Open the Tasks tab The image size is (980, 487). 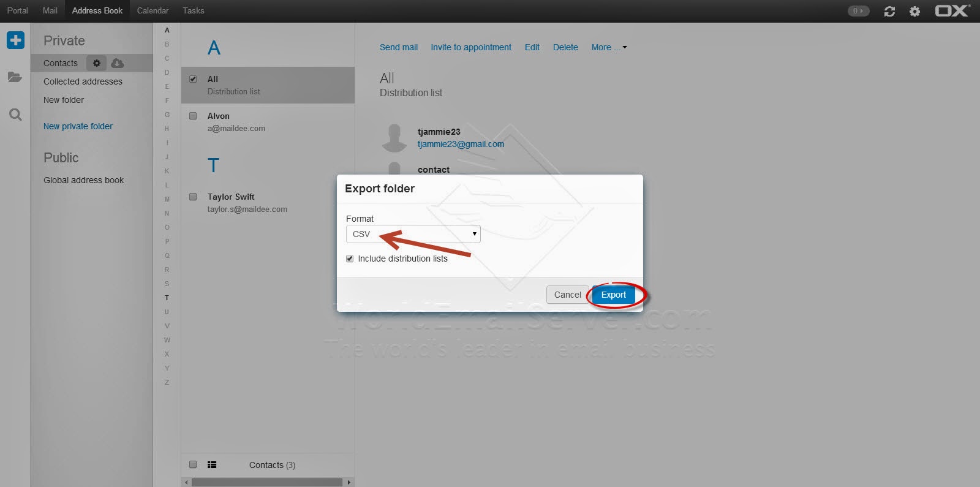point(194,10)
